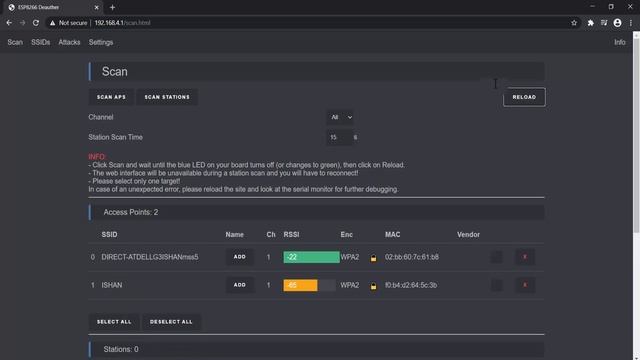This screenshot has width=640, height=360.
Task: Click the Name column header
Action: click(x=234, y=235)
